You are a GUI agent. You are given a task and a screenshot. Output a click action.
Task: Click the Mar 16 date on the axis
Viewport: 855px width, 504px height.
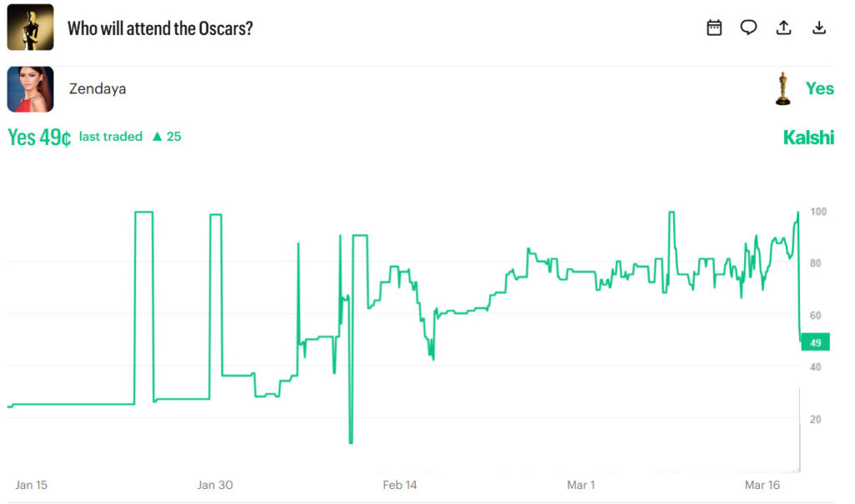(x=762, y=485)
